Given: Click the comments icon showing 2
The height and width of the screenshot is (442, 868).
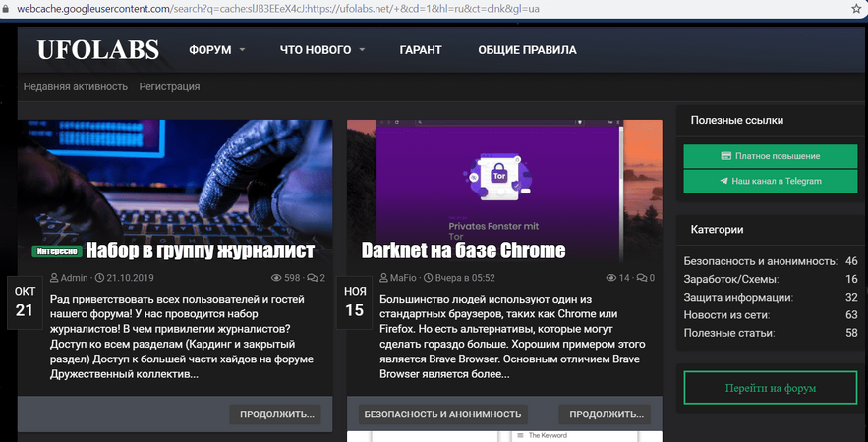Looking at the screenshot, I should click(313, 278).
